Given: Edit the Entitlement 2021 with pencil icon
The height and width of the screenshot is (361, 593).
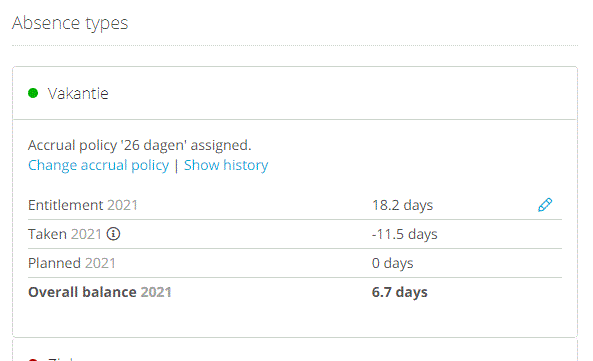Looking at the screenshot, I should click(x=545, y=205).
